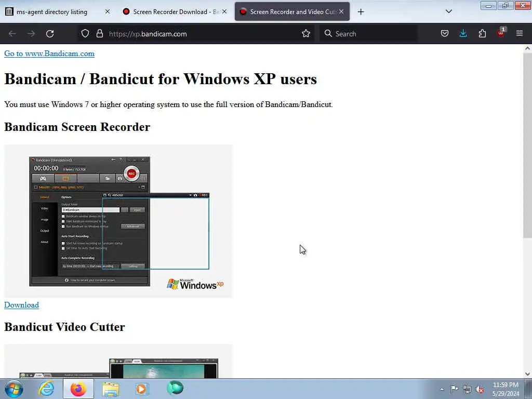Switch to ms-agent directory listing tab

(58, 12)
